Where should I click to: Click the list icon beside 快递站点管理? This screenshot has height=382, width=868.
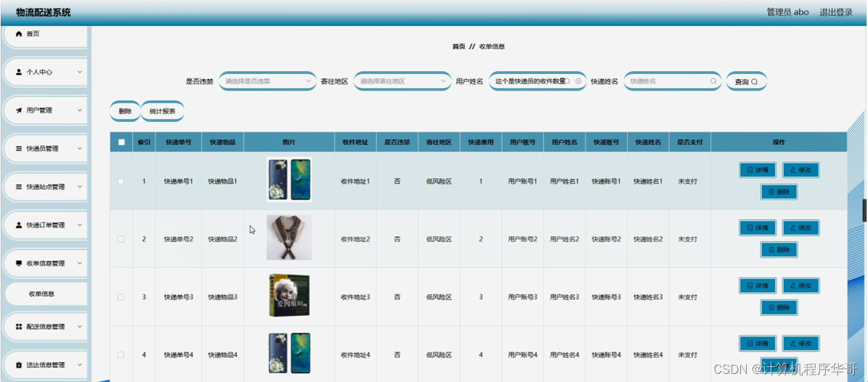pyautogui.click(x=19, y=187)
